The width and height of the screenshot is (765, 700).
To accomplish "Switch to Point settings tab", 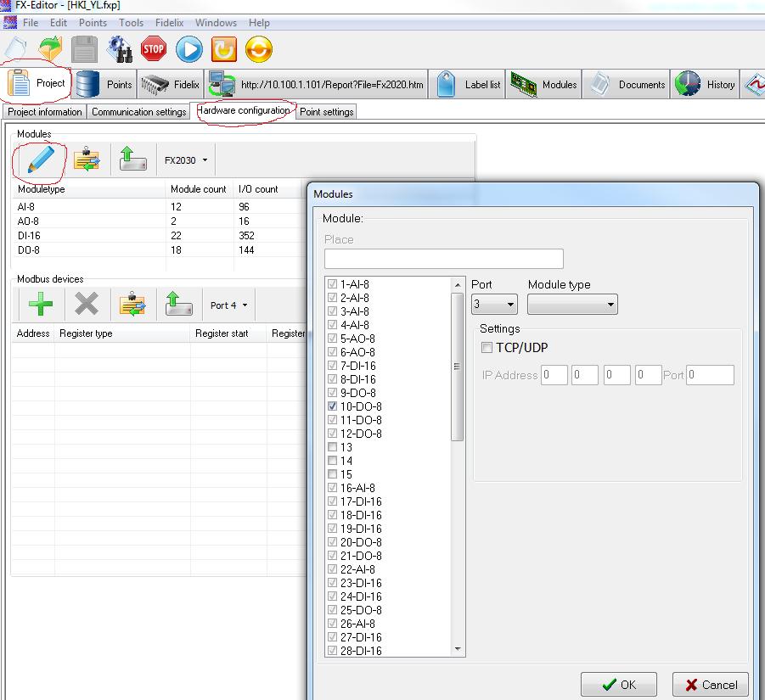I will coord(326,112).
